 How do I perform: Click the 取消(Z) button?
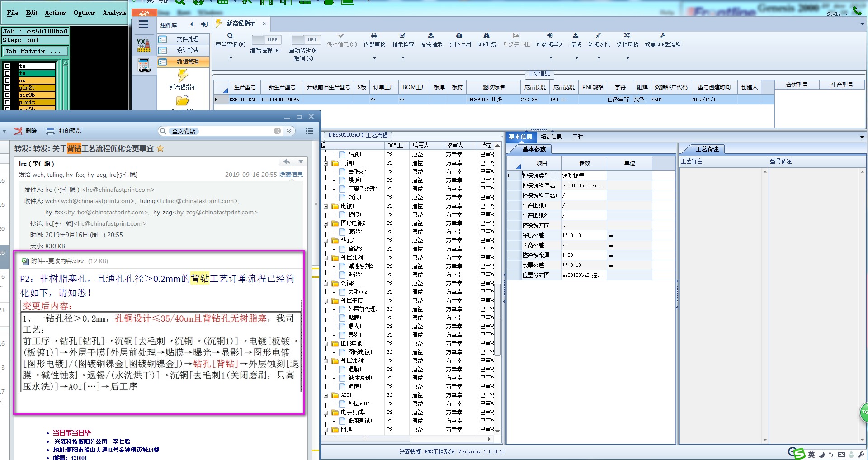click(x=303, y=58)
